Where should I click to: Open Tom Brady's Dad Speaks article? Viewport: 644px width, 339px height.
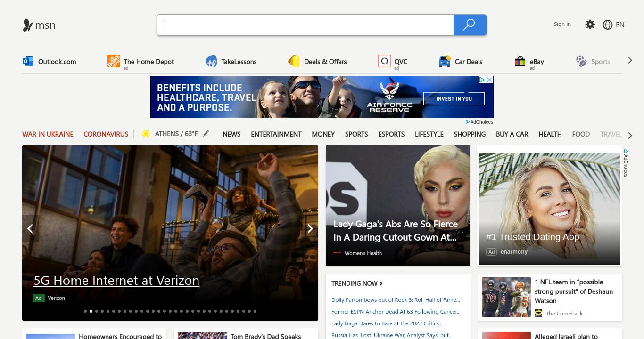pyautogui.click(x=265, y=336)
